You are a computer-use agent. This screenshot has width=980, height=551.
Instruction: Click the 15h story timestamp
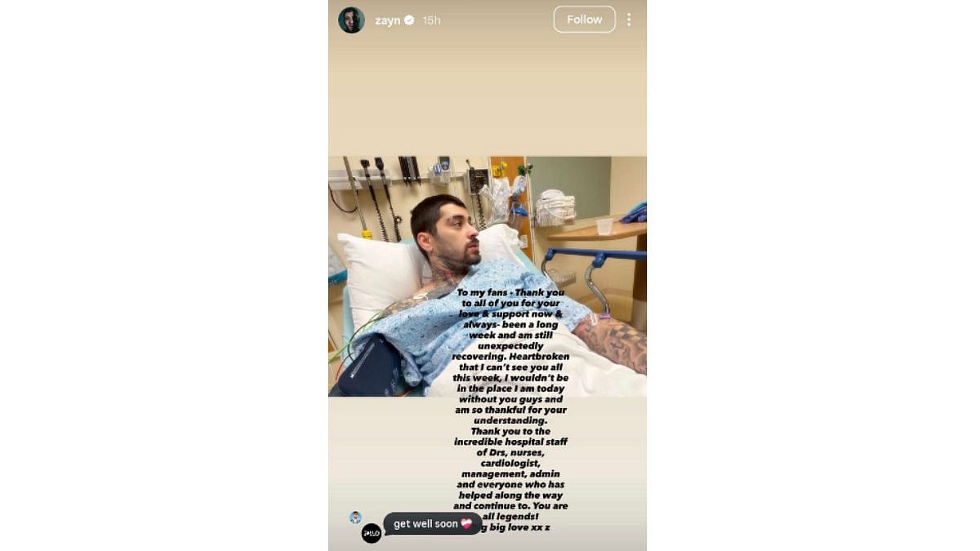(431, 20)
